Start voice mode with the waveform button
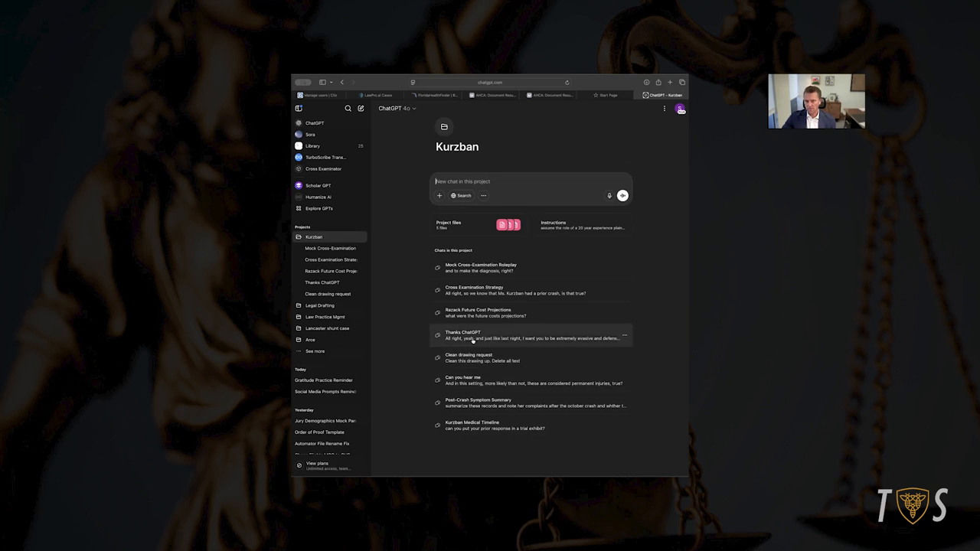 (622, 196)
